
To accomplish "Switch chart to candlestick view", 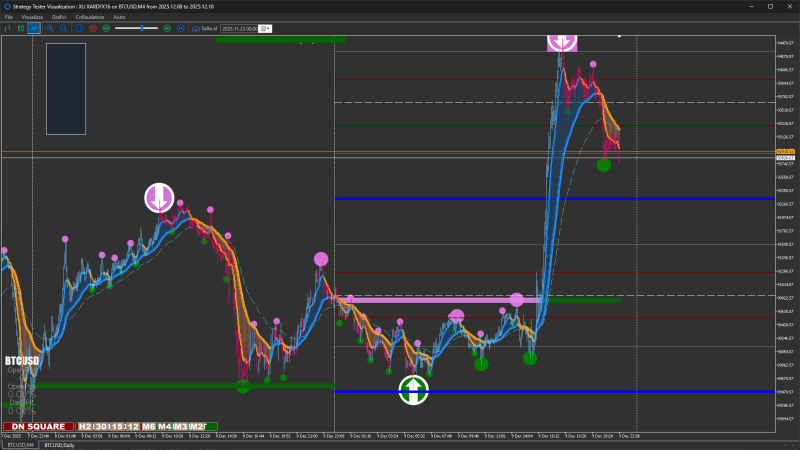I will (20, 29).
